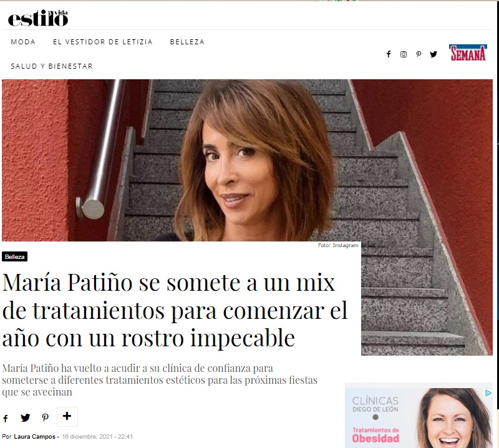
Task: Click the article headline about María Patiño
Action: pos(175,310)
